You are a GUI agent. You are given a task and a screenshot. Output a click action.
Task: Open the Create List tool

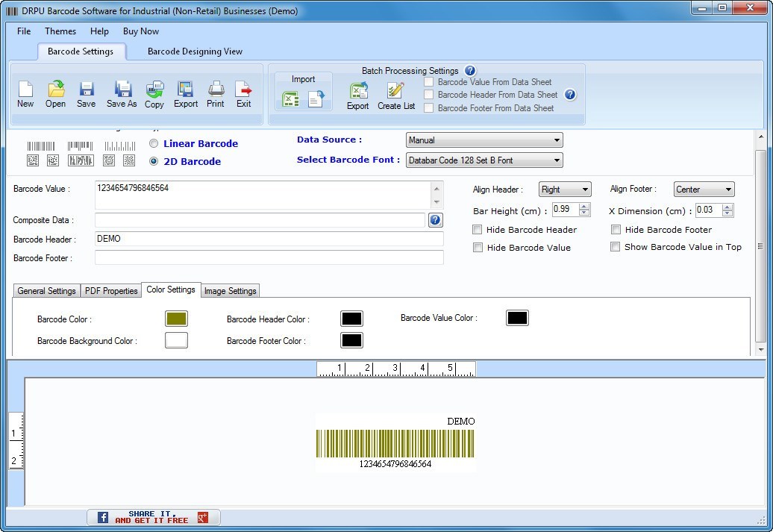click(395, 95)
